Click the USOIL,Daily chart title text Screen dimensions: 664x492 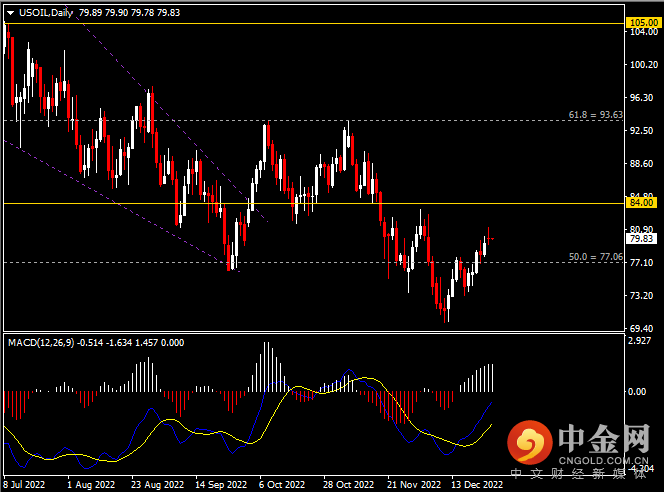[45, 11]
